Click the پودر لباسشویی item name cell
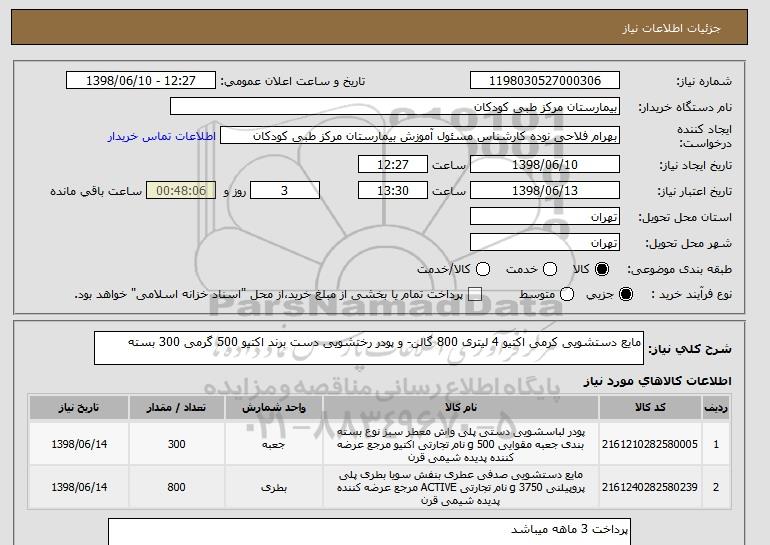The width and height of the screenshot is (770, 545). coord(461,444)
